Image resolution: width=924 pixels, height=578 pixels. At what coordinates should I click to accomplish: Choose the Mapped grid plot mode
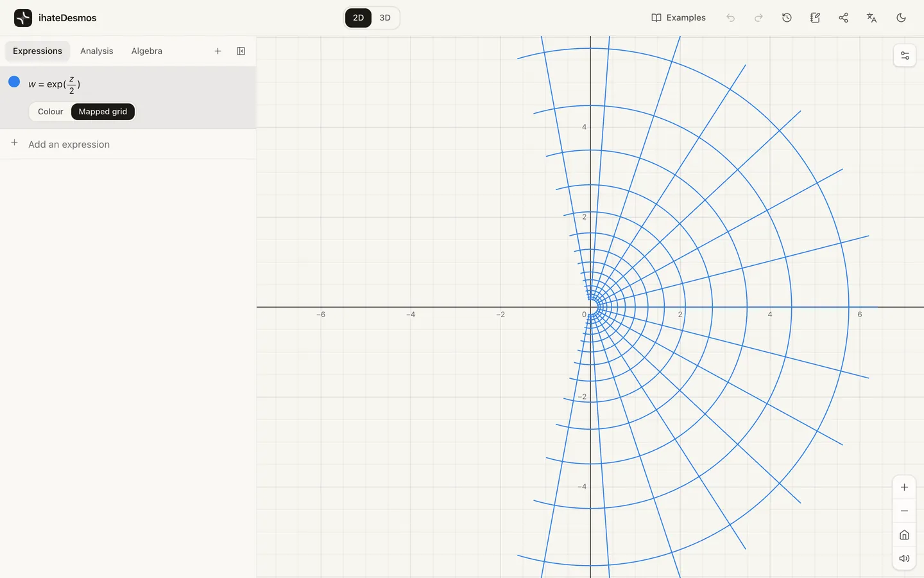[103, 112]
